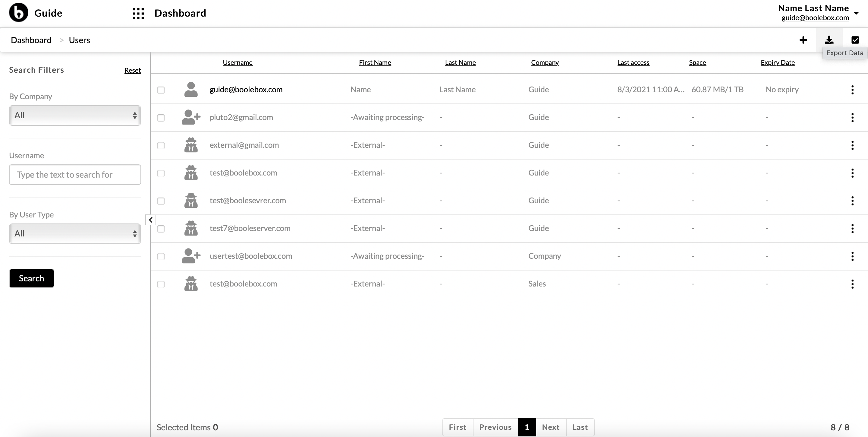The width and height of the screenshot is (868, 437).
Task: Open more options for test7@booleserver.com row
Action: [853, 228]
